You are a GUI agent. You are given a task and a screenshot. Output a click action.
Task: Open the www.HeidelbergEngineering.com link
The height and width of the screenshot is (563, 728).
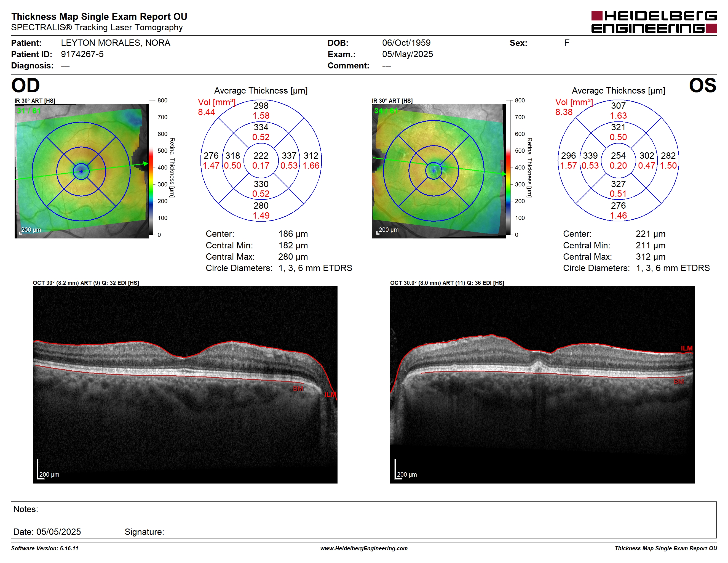tap(364, 548)
